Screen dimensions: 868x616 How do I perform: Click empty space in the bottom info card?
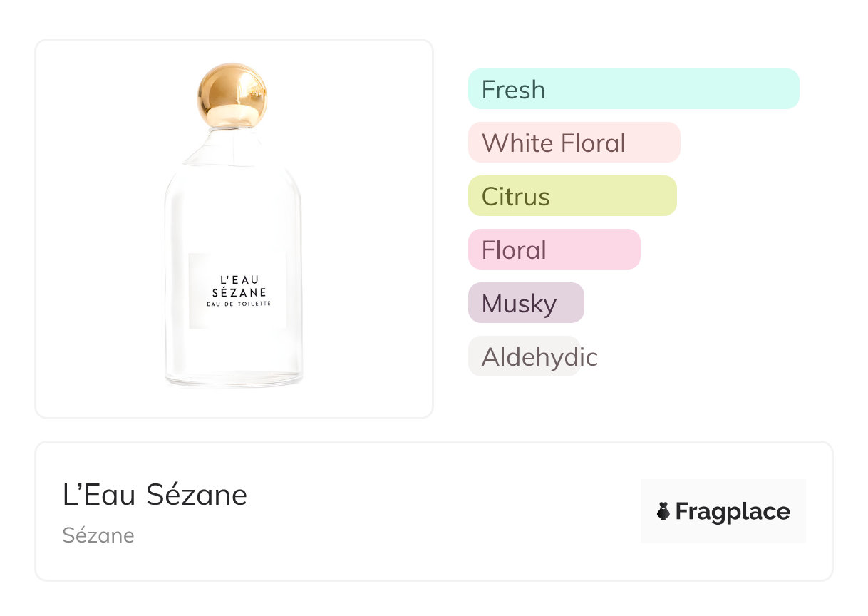point(442,513)
